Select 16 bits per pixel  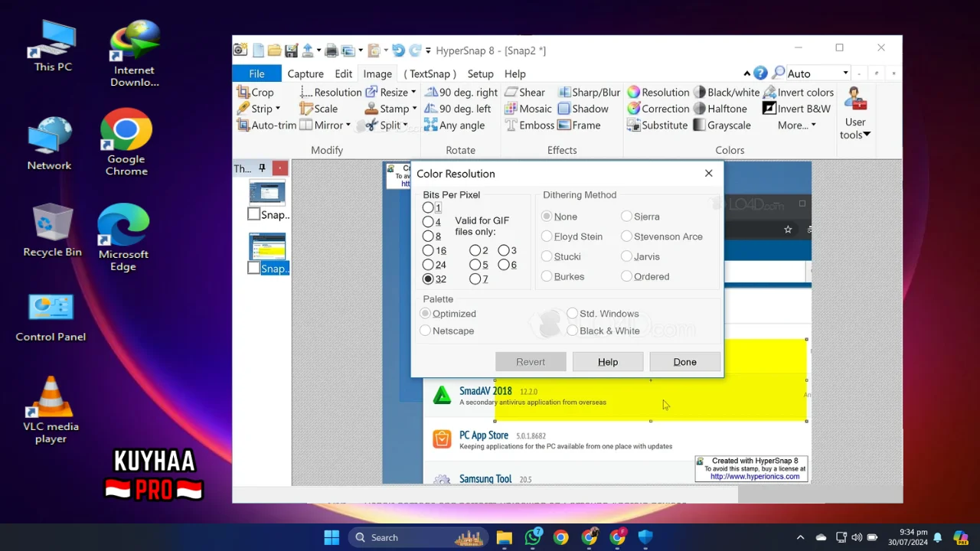[x=428, y=251]
